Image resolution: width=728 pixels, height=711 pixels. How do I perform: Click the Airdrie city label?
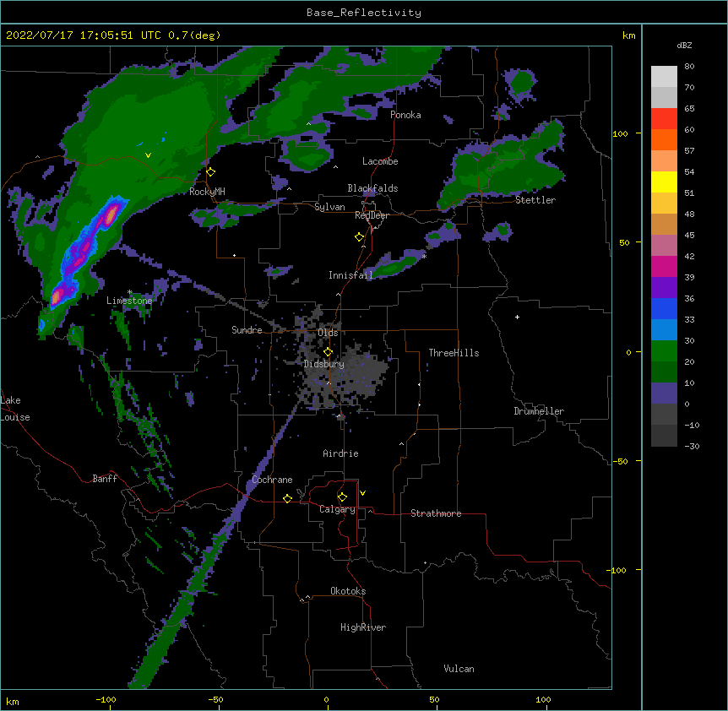coord(340,453)
